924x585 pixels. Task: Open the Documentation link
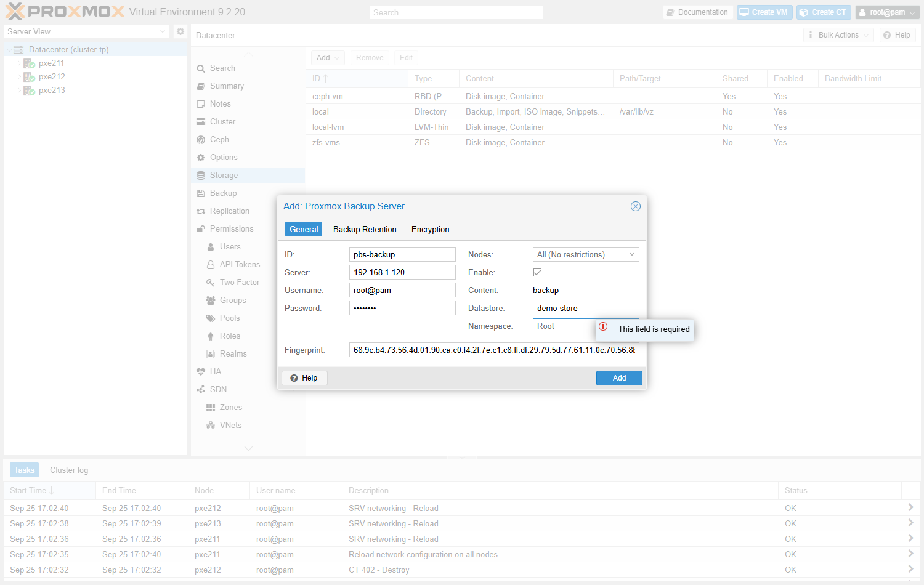(x=697, y=12)
